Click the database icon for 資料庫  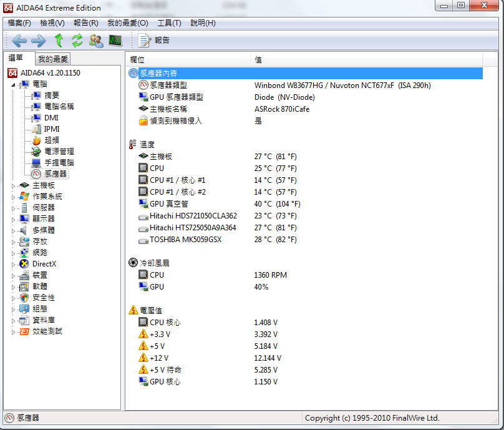coord(24,320)
